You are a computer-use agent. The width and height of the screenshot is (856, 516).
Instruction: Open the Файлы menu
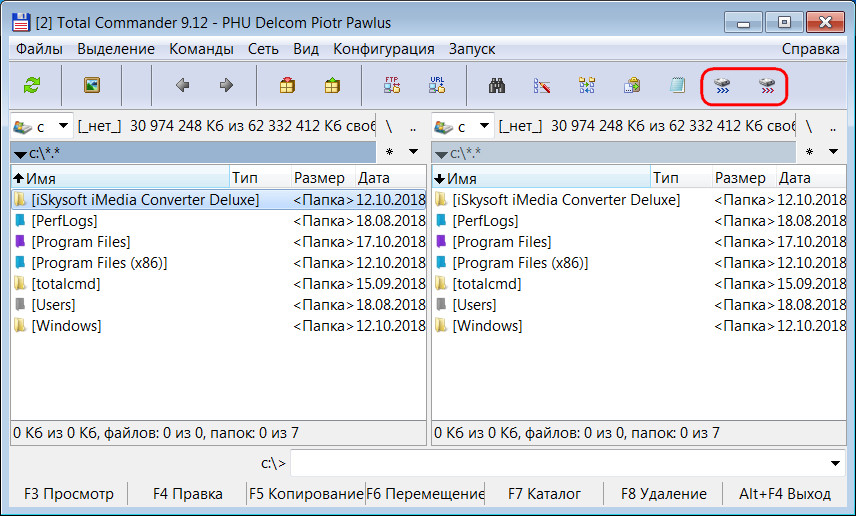pyautogui.click(x=39, y=49)
